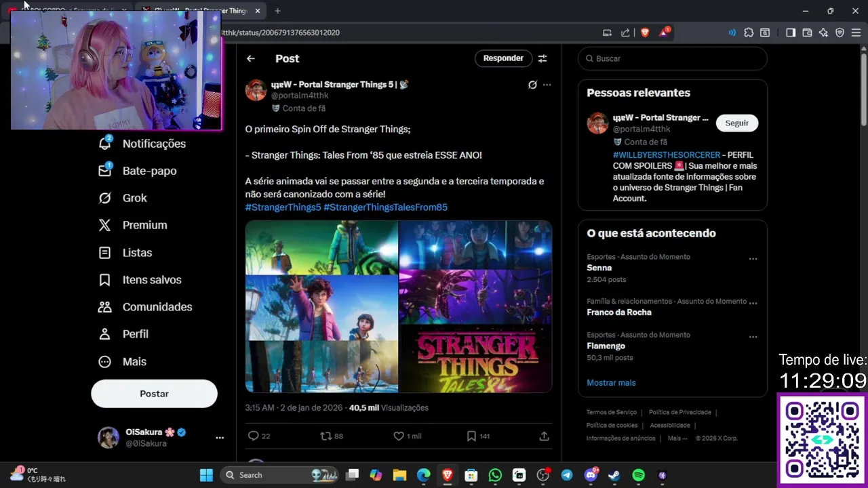This screenshot has width=868, height=488.
Task: Repost the Stranger Things post
Action: tap(325, 436)
